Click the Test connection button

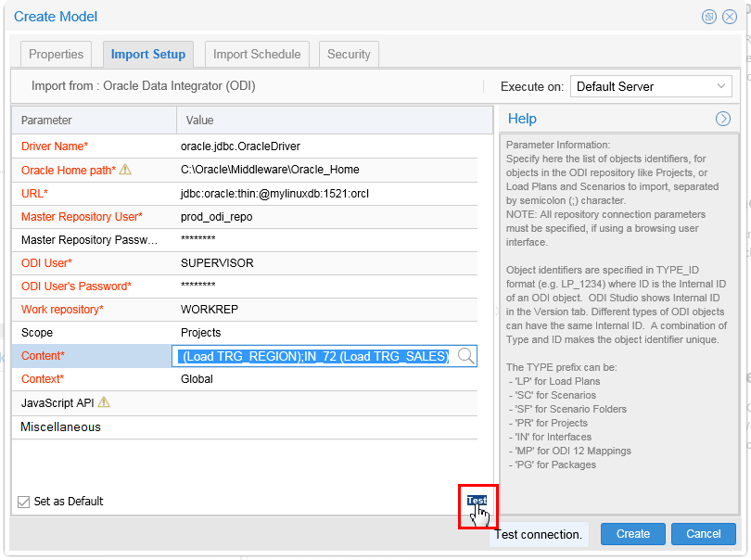(477, 501)
